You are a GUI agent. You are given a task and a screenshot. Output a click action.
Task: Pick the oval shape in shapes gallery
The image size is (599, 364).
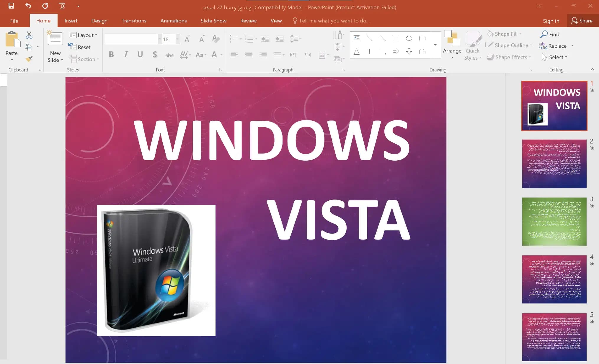click(409, 38)
